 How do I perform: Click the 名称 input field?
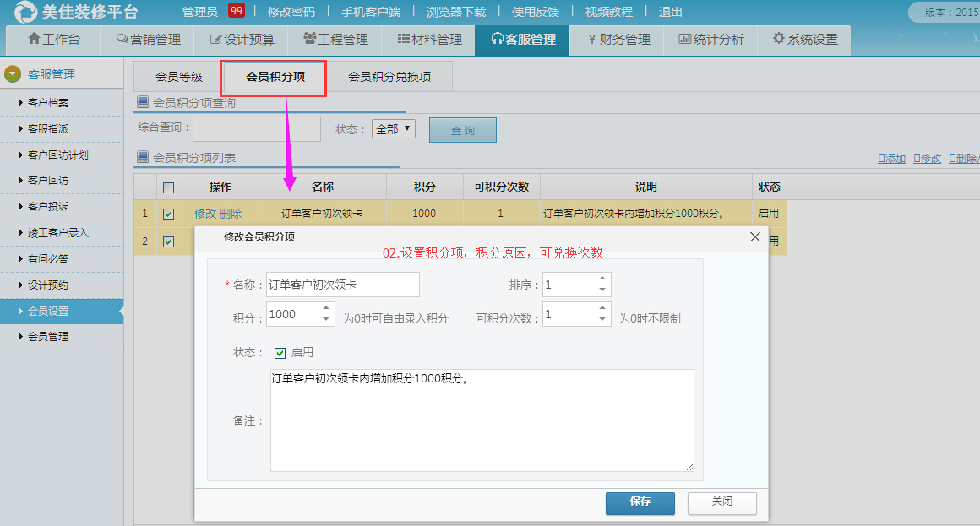[x=342, y=285]
